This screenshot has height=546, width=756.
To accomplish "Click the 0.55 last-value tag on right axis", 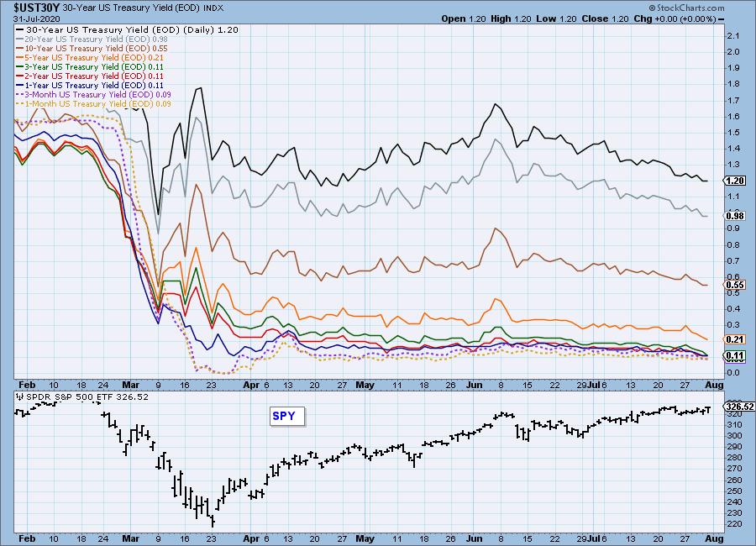I will click(735, 285).
